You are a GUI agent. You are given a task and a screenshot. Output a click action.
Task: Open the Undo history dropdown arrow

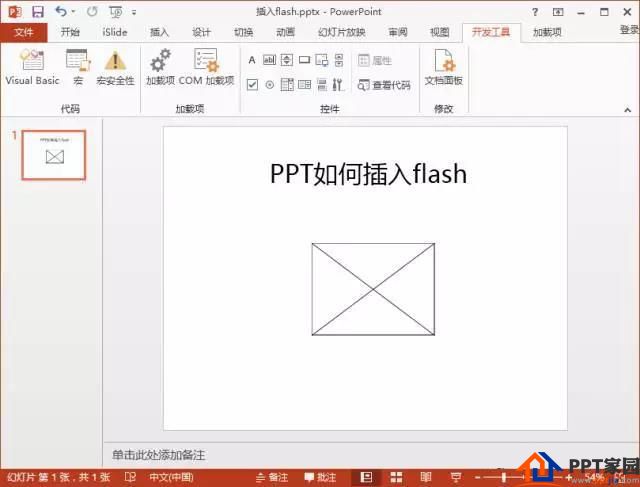point(73,12)
